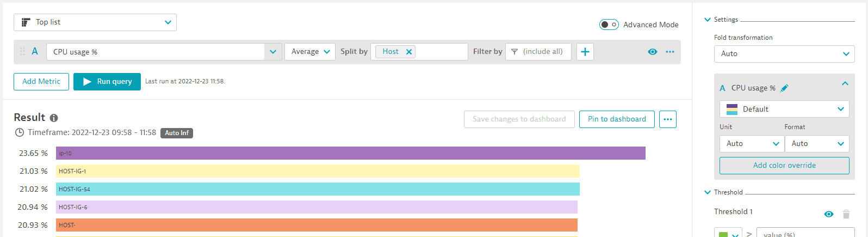868x237 pixels.
Task: Open the Default color palette selector
Action: (784, 109)
